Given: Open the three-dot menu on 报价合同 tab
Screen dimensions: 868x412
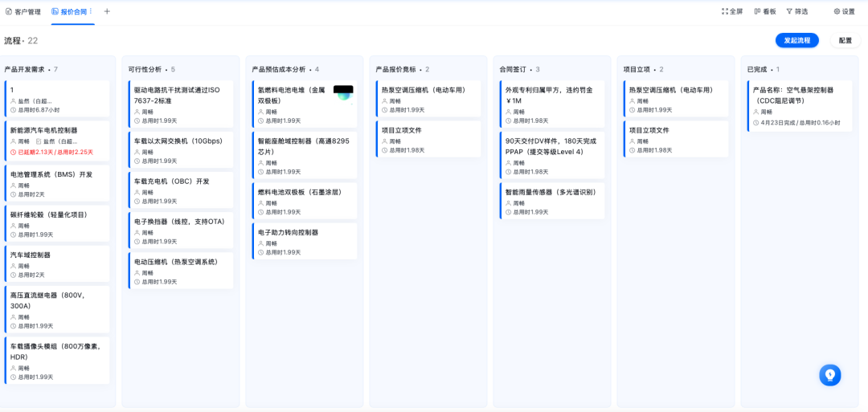Looking at the screenshot, I should [91, 11].
